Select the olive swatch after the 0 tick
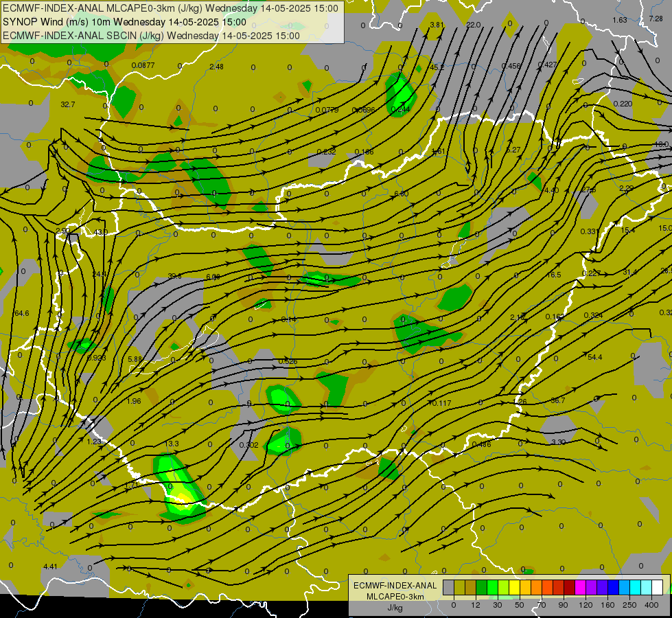The image size is (672, 618). pos(459,587)
